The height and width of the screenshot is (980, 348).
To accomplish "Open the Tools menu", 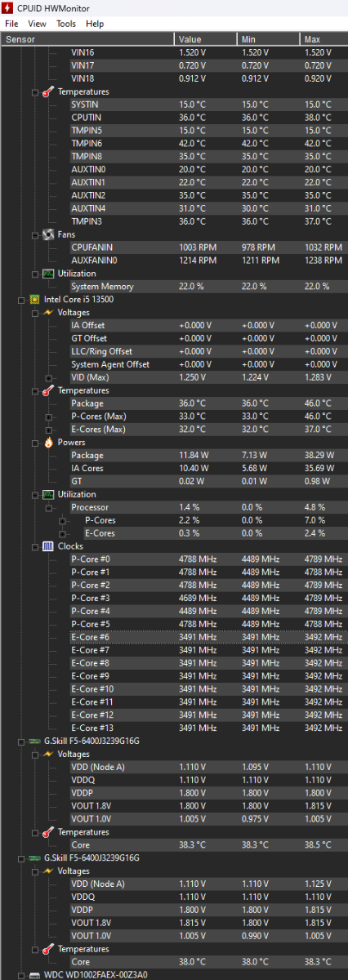I will tap(66, 24).
